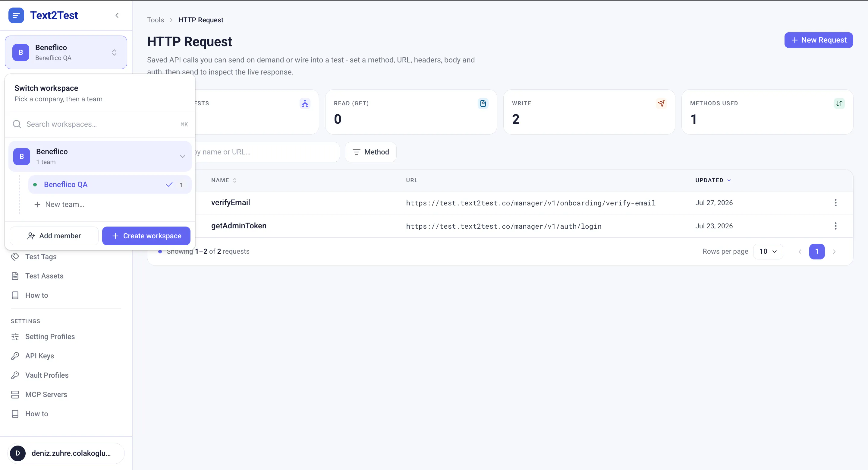This screenshot has height=470, width=868.
Task: Click Tools in the breadcrumb
Action: (x=155, y=20)
